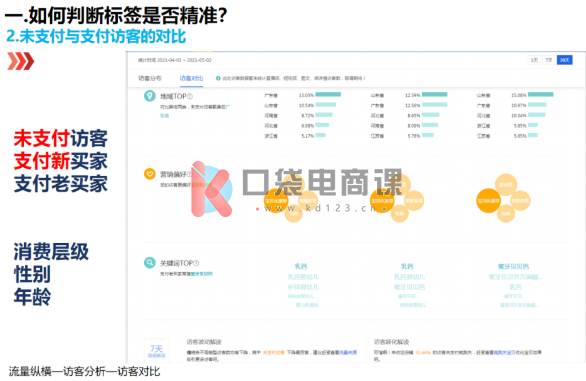Click the 10.97% value in third region column
Viewport: 586px width, 381px height.
[x=519, y=105]
